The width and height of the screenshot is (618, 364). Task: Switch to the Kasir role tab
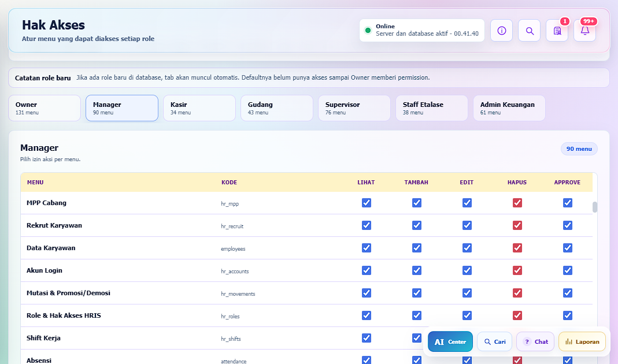(x=199, y=108)
